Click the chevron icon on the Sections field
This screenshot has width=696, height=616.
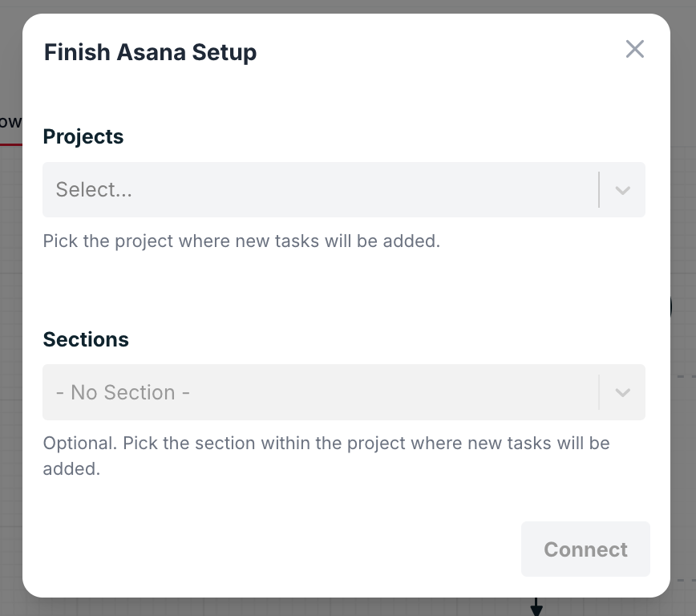coord(623,392)
